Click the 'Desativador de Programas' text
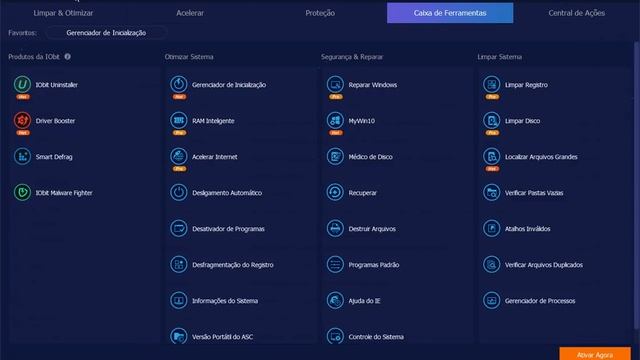This screenshot has height=360, width=640. click(228, 229)
